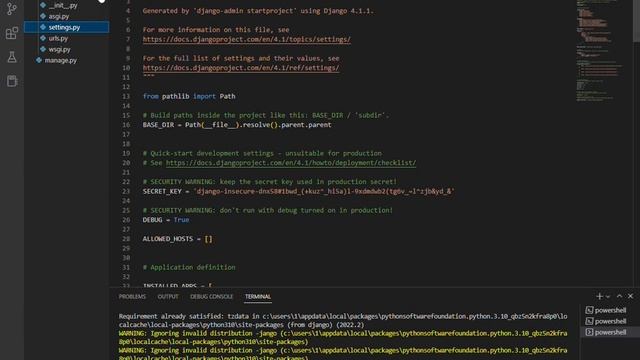Click the code minimap overview

(x=599, y=51)
